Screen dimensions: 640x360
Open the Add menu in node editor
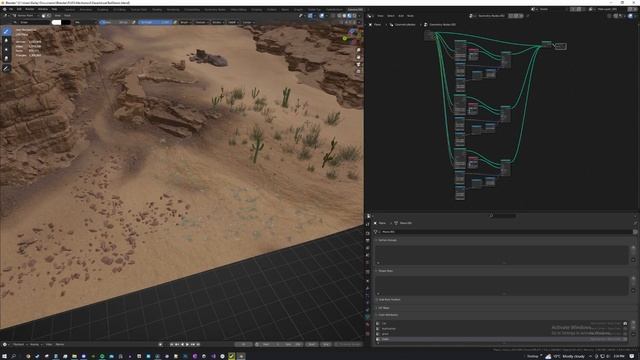(x=401, y=16)
